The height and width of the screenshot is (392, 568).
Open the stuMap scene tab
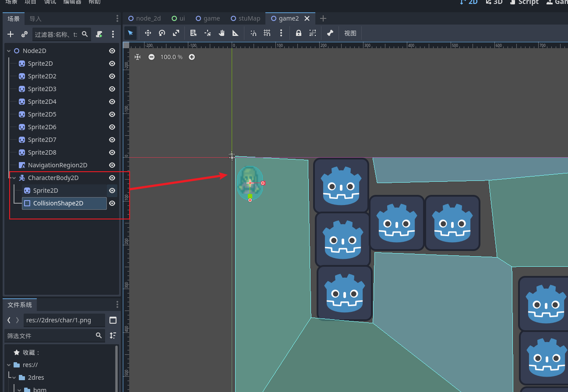click(x=246, y=18)
